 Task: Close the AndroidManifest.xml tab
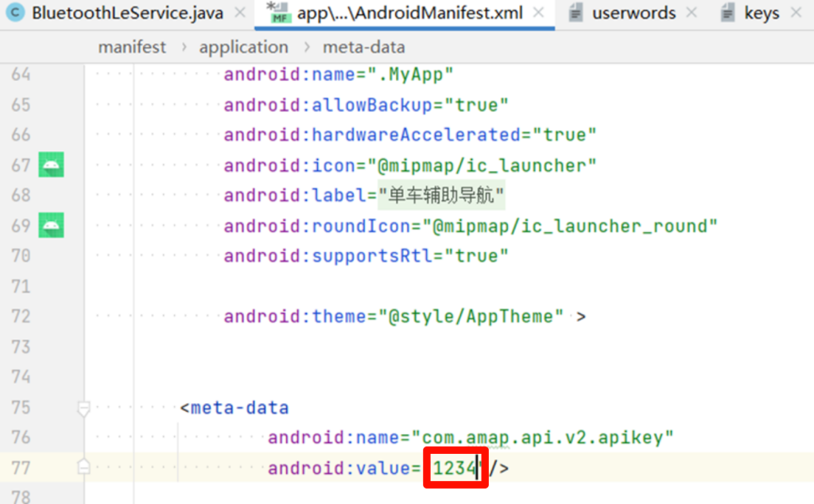tap(540, 14)
